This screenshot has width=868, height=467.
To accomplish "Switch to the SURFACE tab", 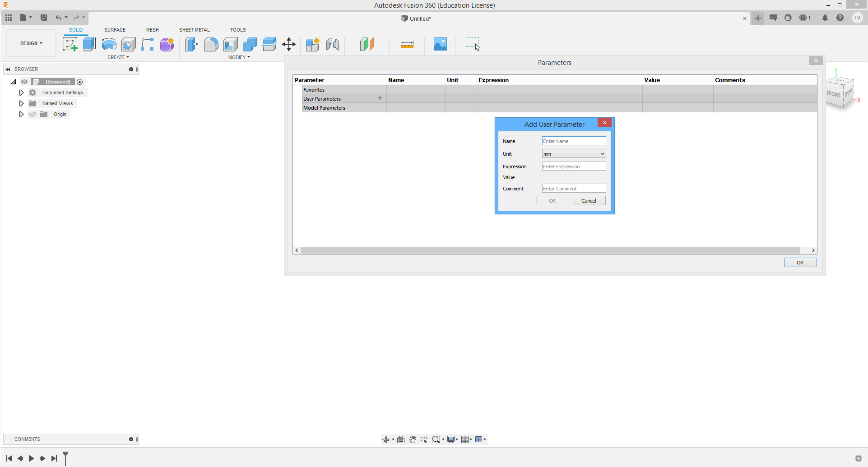I will pos(115,30).
